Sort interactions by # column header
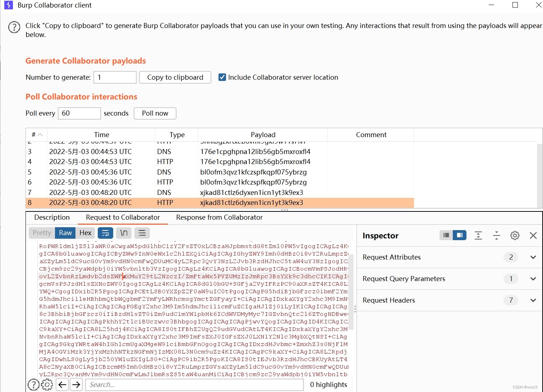Screen dimensions: 543x392 [x=37, y=135]
